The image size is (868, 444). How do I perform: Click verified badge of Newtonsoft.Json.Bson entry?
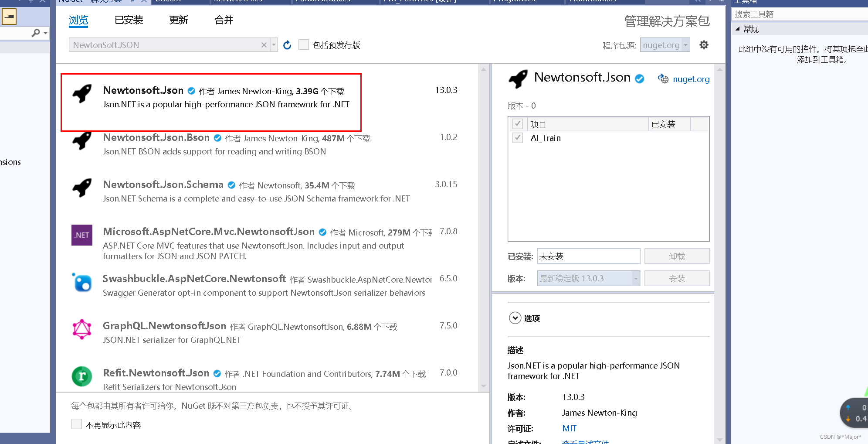pyautogui.click(x=217, y=138)
